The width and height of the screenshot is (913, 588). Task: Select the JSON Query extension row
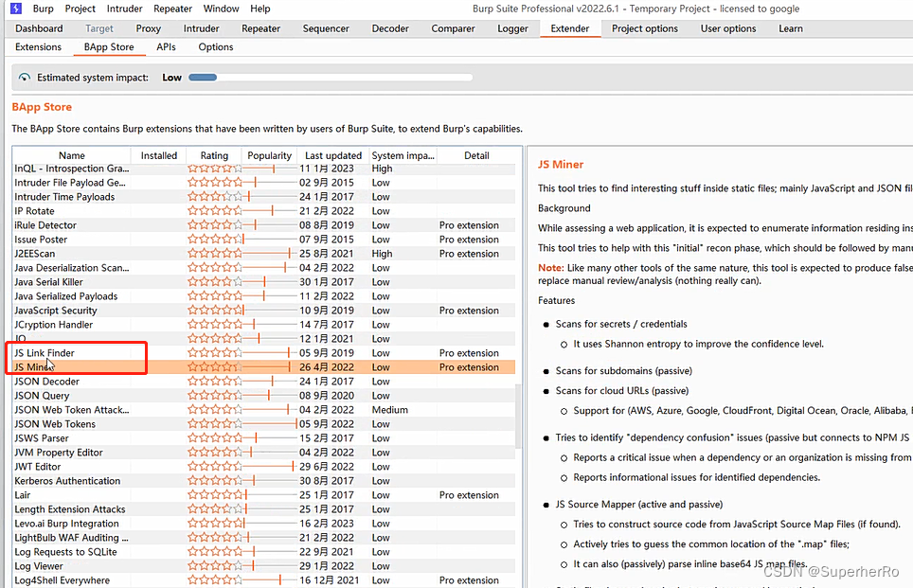click(x=264, y=396)
